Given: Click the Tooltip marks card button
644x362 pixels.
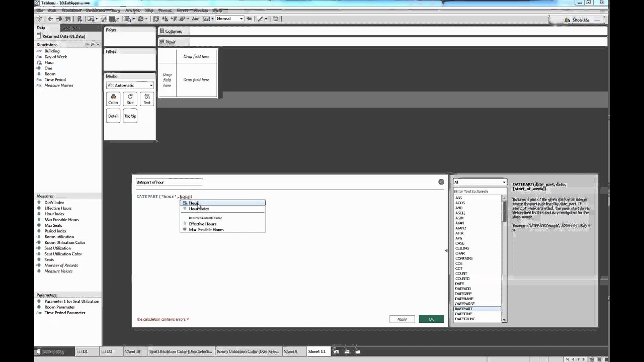Looking at the screenshot, I should coord(130,116).
